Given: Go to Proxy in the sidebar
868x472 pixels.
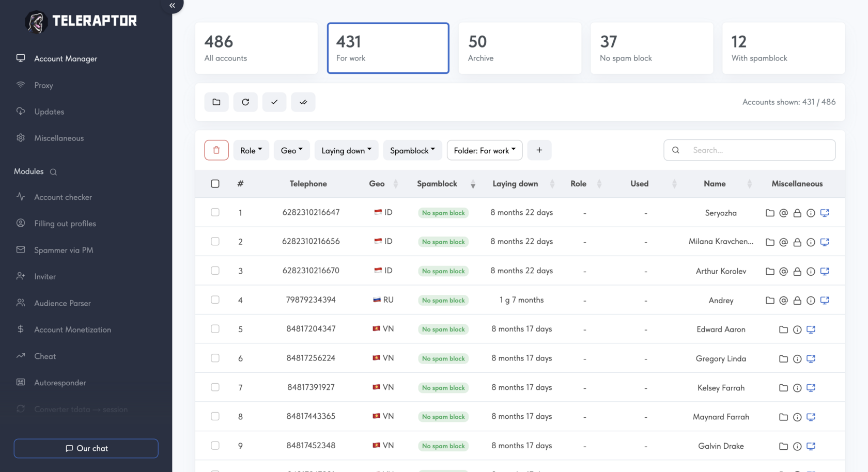Looking at the screenshot, I should click(44, 85).
